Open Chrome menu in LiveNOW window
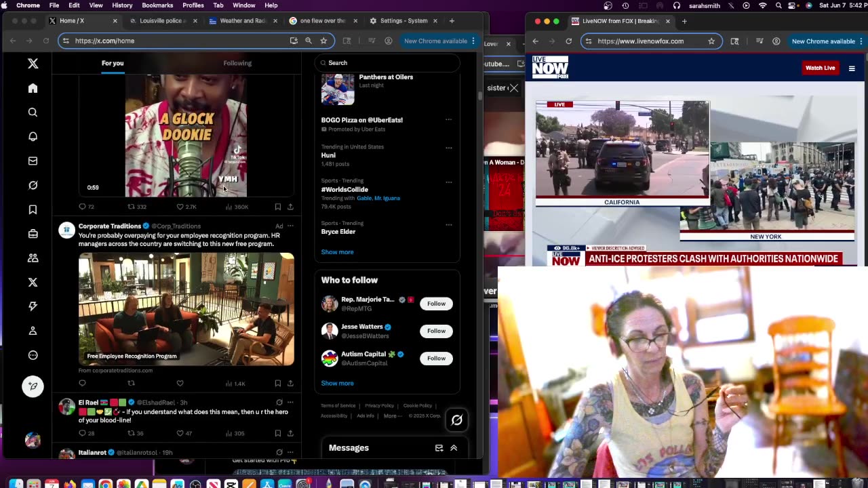868x488 pixels. [x=862, y=41]
